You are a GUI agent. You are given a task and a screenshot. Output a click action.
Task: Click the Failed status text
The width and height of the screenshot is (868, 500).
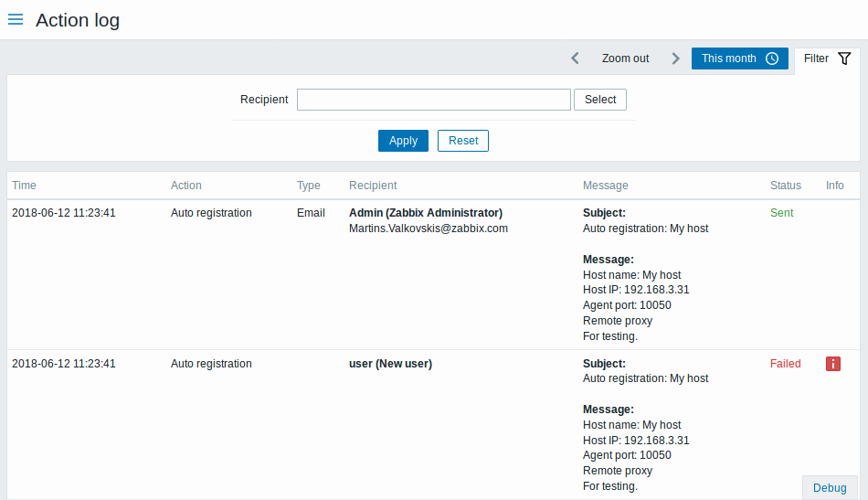point(785,364)
